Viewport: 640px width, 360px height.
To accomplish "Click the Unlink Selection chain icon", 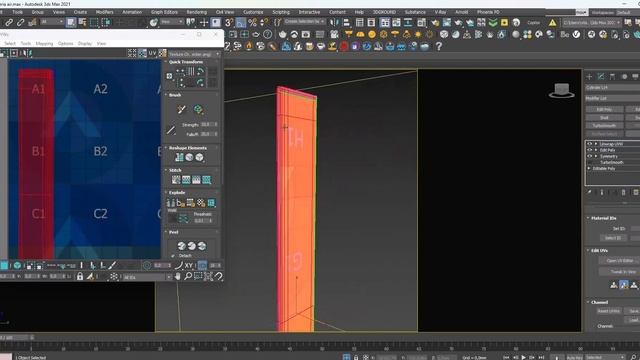I will (x=20, y=22).
